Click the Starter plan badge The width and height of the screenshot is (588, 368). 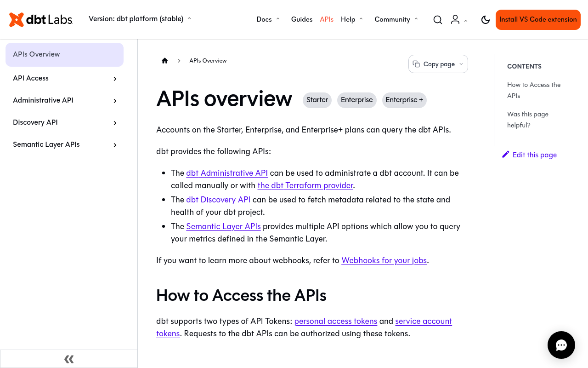pos(317,100)
